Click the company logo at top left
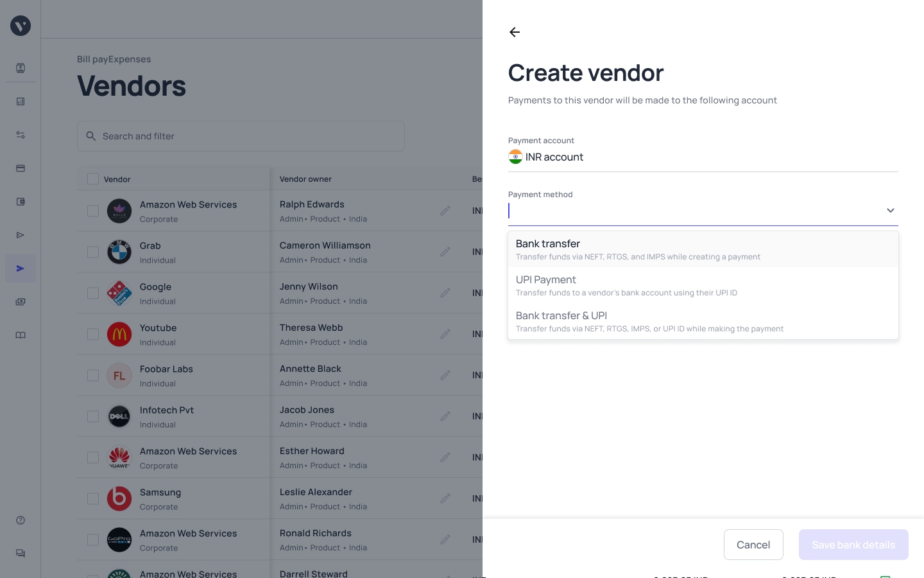This screenshot has width=924, height=578. coord(21,26)
